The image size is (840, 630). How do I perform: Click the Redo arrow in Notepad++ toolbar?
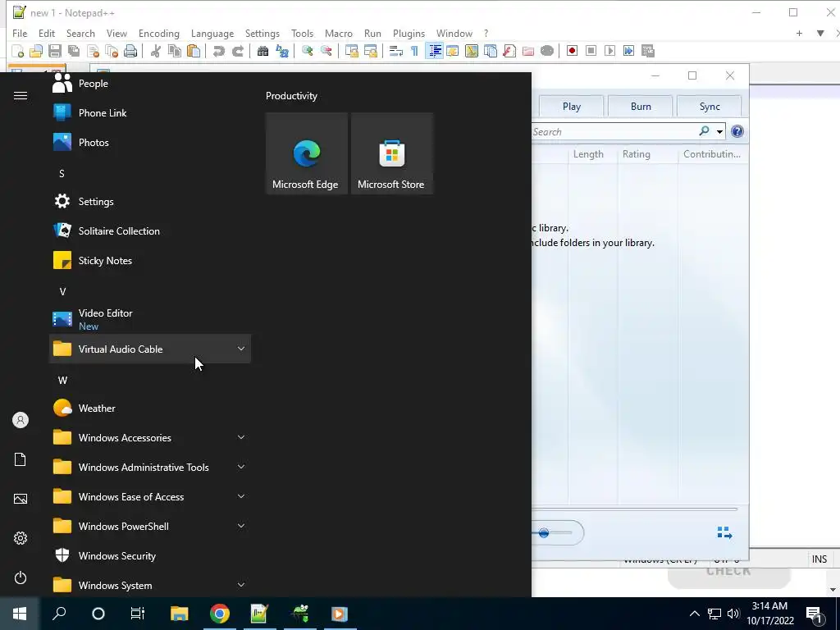pyautogui.click(x=237, y=51)
